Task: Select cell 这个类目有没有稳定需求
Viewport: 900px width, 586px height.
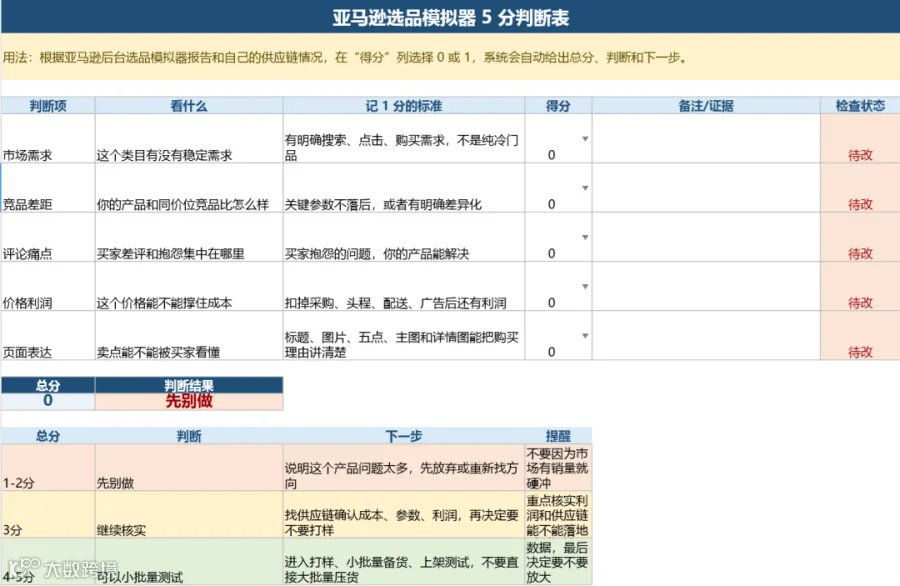Action: click(189, 139)
